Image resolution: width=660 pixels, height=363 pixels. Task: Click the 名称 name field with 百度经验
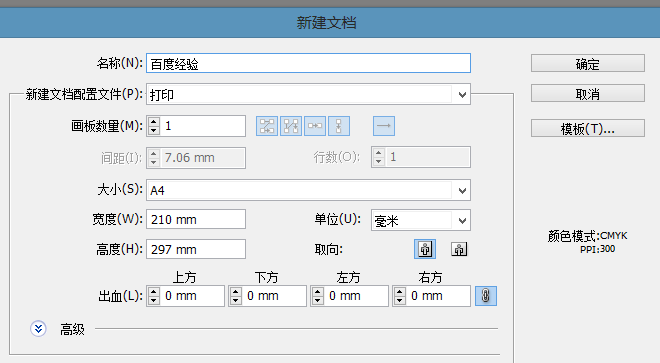(x=309, y=63)
